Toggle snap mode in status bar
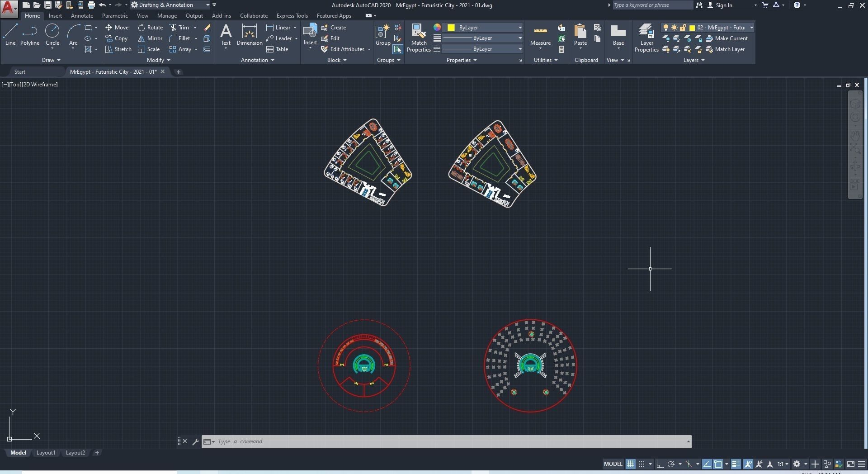The width and height of the screenshot is (868, 474). pyautogui.click(x=642, y=464)
